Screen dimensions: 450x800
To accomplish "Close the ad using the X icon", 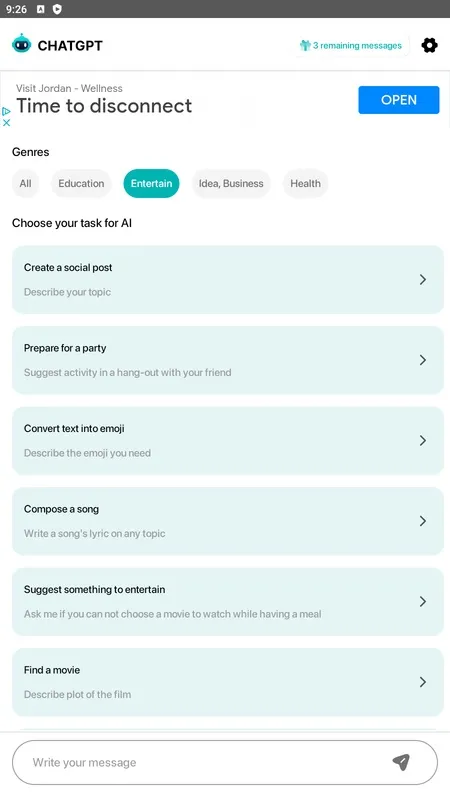I will [7, 122].
